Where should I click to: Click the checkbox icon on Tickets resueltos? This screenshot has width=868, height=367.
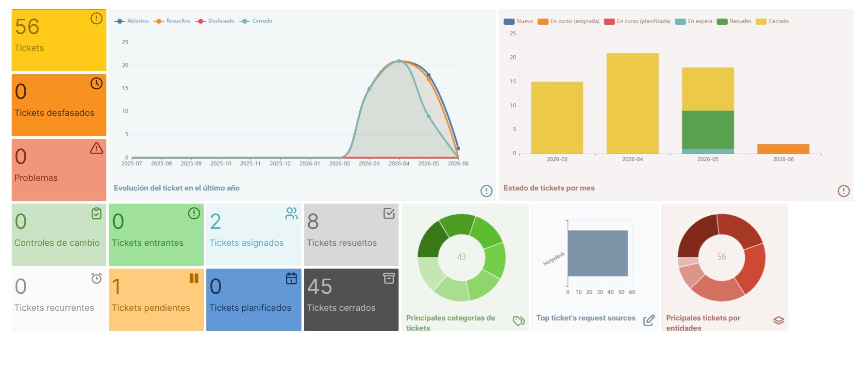389,213
